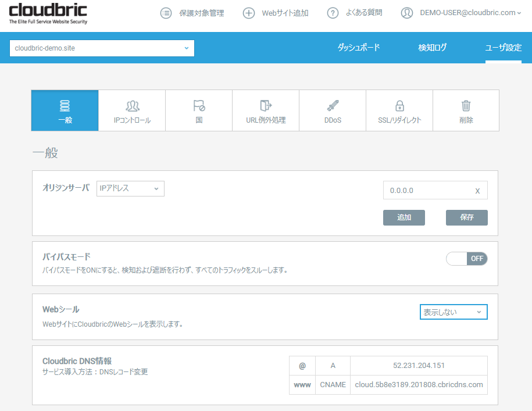Open the よくある質問 link
This screenshot has height=411, width=532.
tap(364, 13)
